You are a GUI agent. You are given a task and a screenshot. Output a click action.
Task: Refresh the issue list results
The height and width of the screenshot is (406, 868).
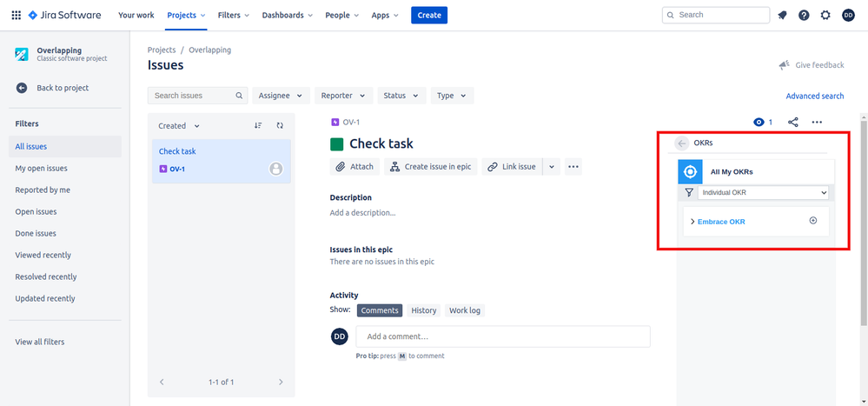tap(280, 126)
